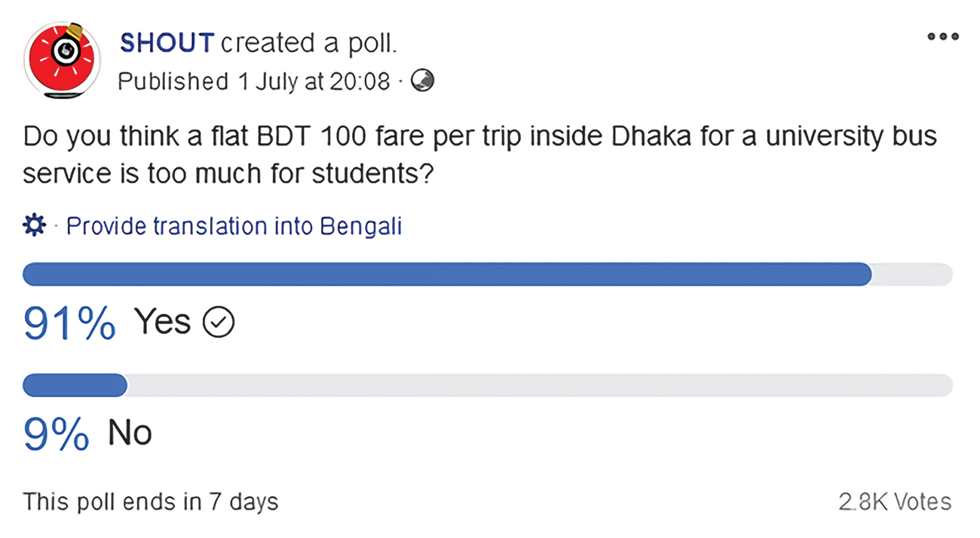Click the 91% vote percentage
980x538 pixels.
[x=69, y=323]
